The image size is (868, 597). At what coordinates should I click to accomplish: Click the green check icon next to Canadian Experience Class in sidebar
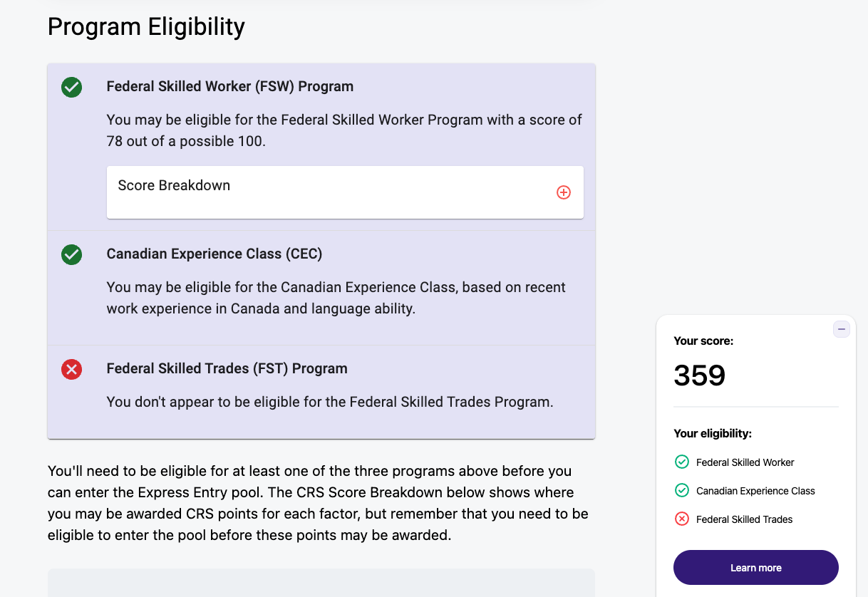pos(681,490)
